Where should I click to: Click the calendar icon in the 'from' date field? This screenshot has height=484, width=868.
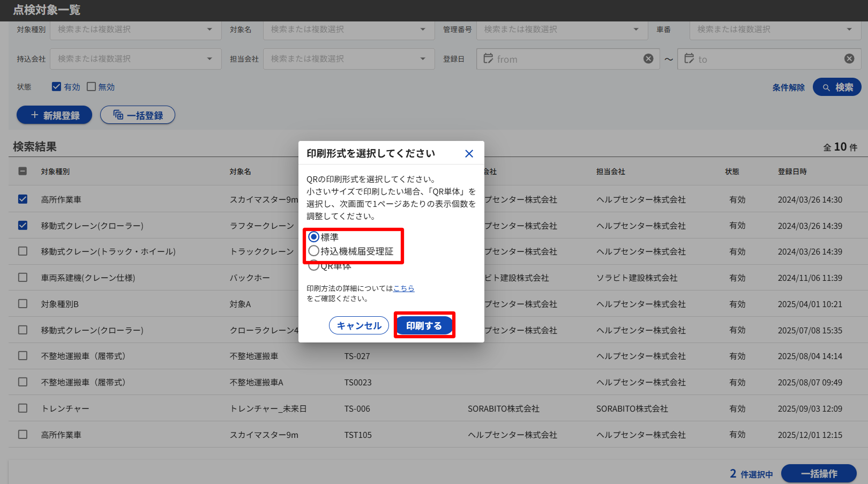point(488,59)
